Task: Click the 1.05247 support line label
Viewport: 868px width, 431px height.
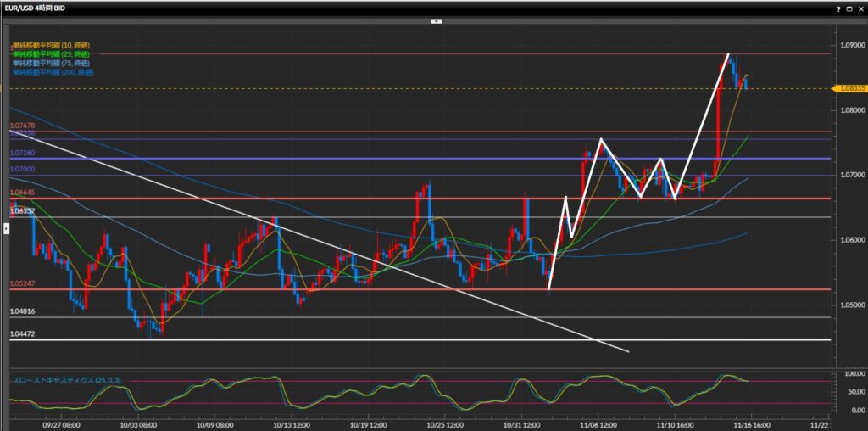Action: tap(22, 283)
